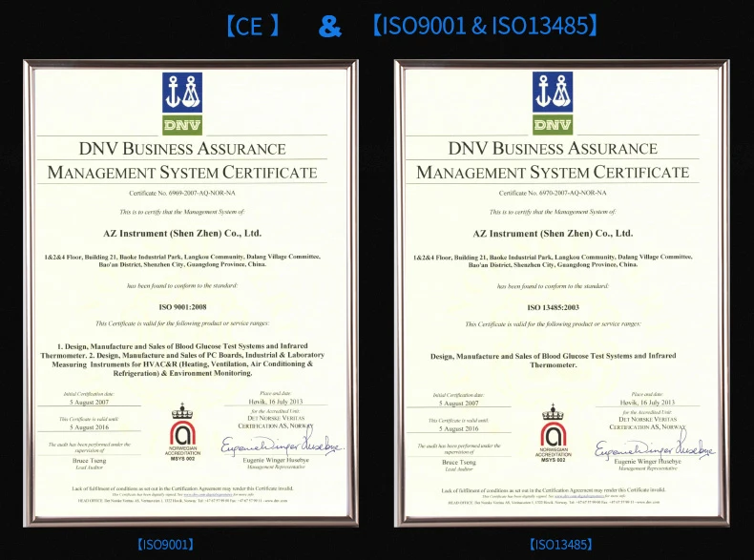The height and width of the screenshot is (560, 754).
Task: Click 'Management System Certificate' on ISO 9001 certificate
Action: pos(182,172)
